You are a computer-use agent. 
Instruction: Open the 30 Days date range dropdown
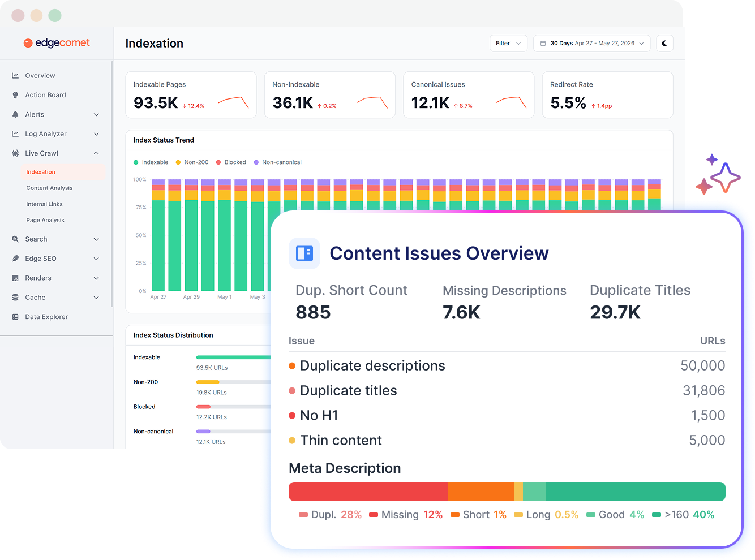coord(591,44)
